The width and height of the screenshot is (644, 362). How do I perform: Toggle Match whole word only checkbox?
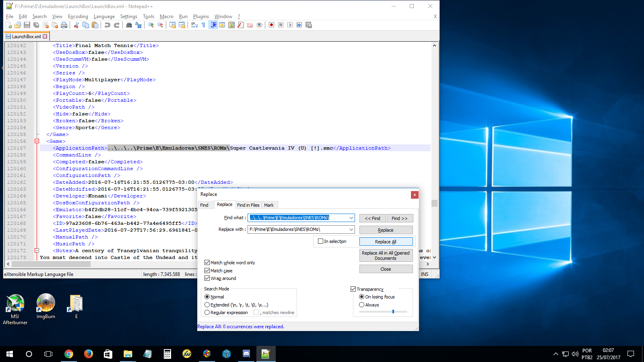coord(207,263)
